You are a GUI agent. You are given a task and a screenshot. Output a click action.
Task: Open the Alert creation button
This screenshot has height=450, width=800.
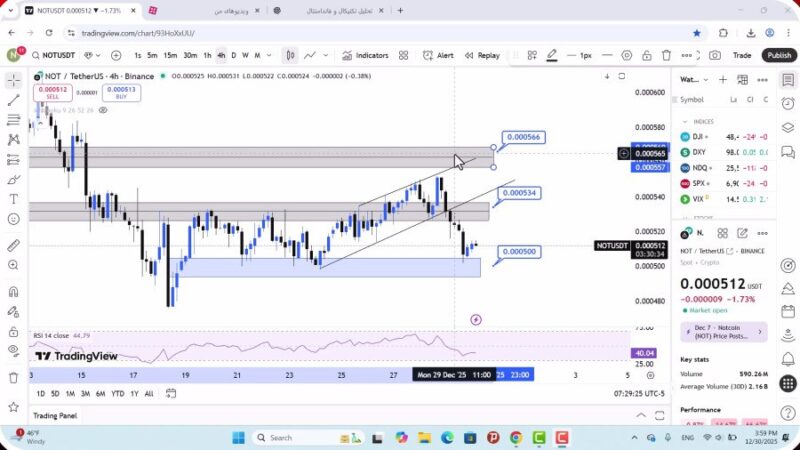pyautogui.click(x=438, y=56)
